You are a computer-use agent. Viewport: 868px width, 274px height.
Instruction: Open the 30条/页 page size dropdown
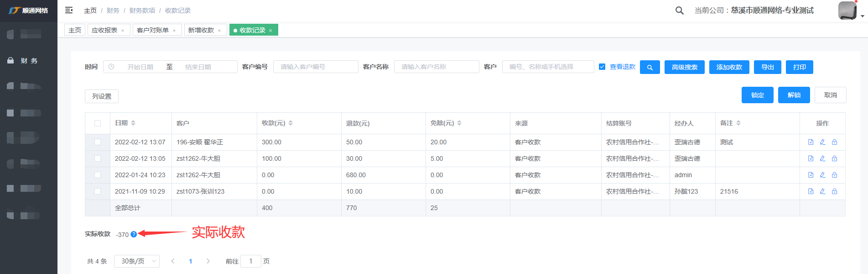pyautogui.click(x=137, y=261)
